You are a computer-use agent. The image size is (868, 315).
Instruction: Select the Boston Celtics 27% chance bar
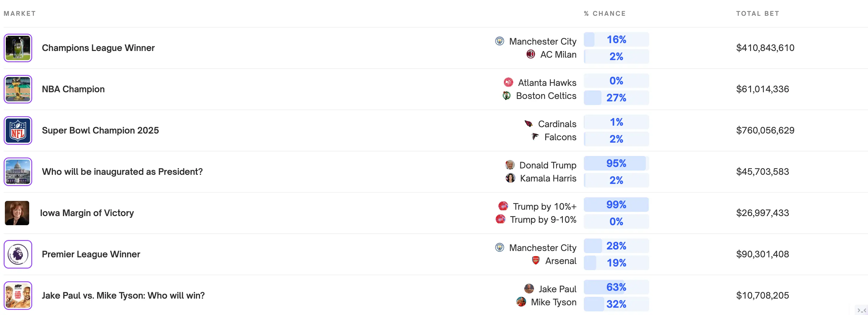[x=616, y=98]
